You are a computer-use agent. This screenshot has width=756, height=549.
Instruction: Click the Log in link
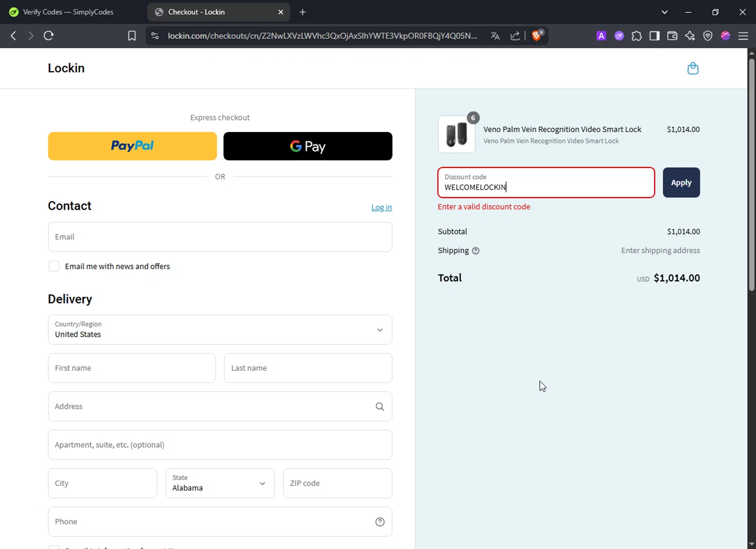(x=382, y=207)
